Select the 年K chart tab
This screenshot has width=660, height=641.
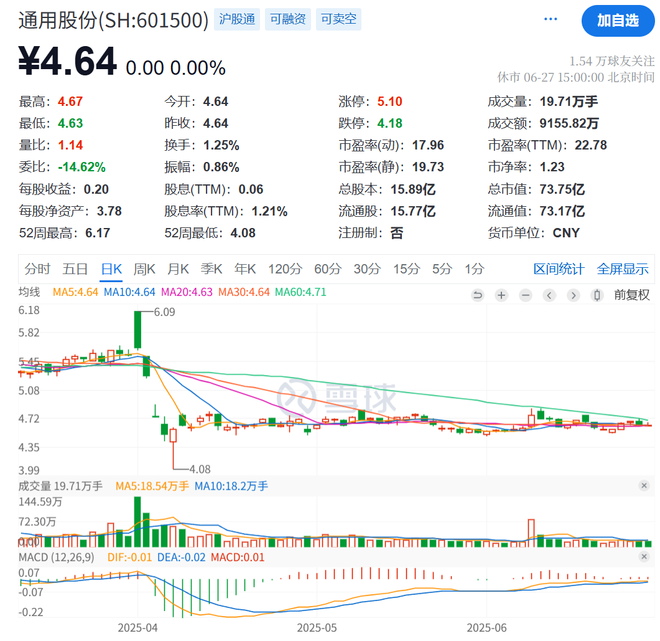coord(245,269)
